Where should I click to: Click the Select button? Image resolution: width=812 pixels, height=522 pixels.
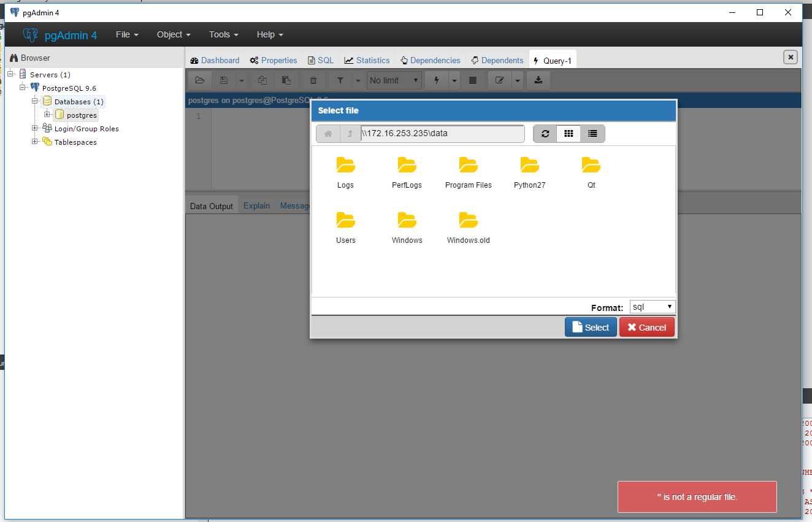(x=591, y=328)
